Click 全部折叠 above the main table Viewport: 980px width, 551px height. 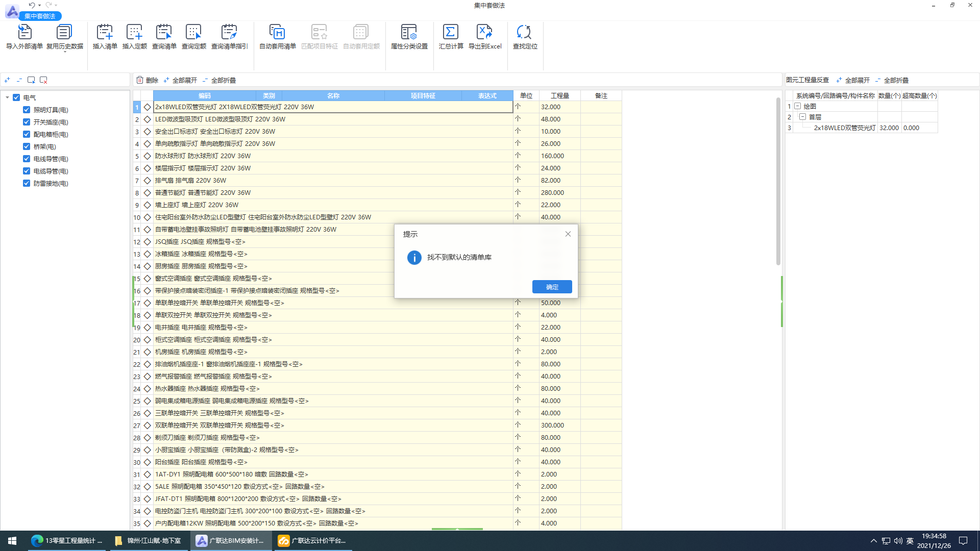point(219,80)
